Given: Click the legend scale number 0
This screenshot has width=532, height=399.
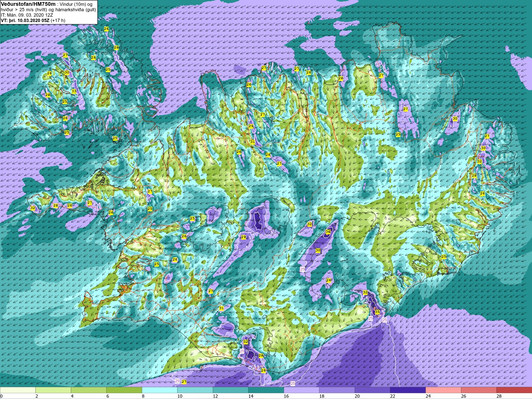Looking at the screenshot, I should (1, 396).
